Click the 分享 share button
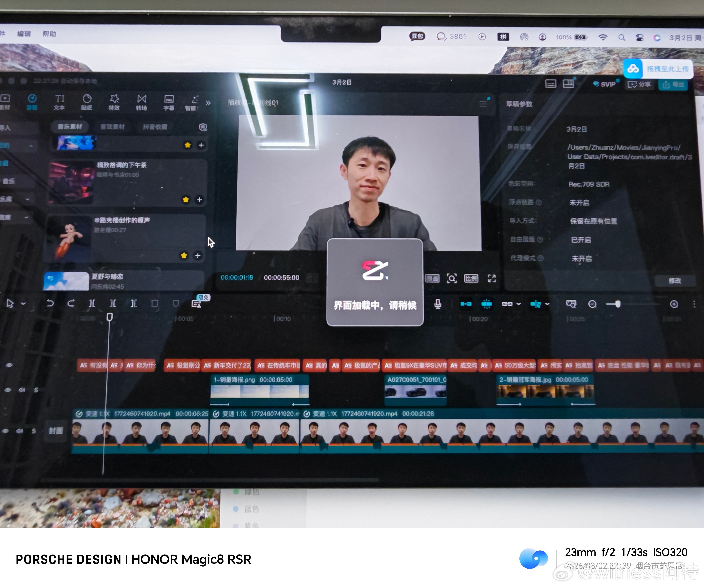Screen dimensions: 704x588 tap(639, 84)
